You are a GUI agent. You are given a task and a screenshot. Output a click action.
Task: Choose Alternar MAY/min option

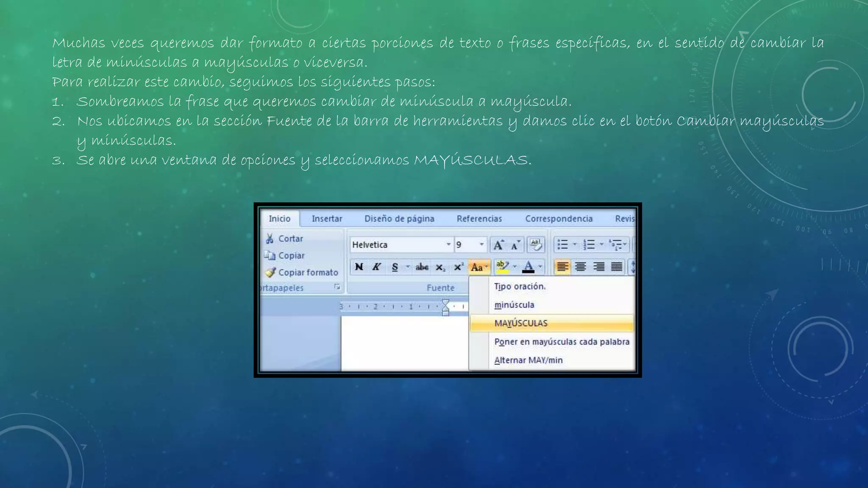point(552,360)
